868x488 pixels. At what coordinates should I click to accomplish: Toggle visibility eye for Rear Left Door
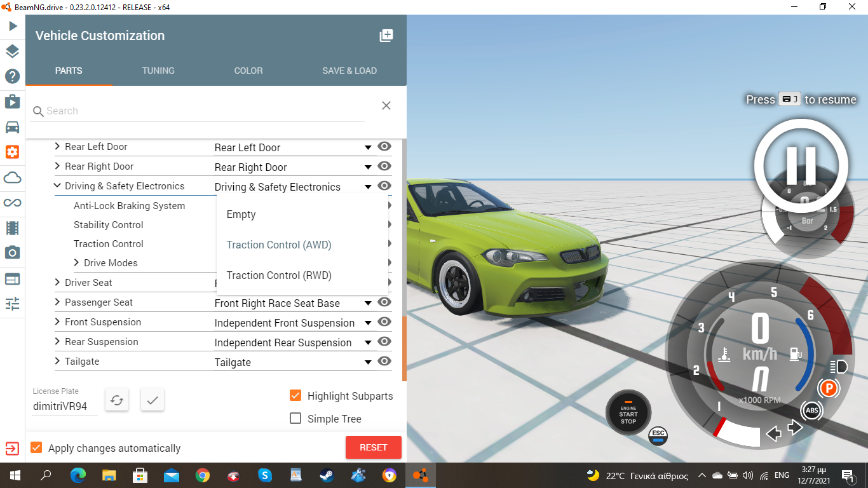(x=384, y=146)
